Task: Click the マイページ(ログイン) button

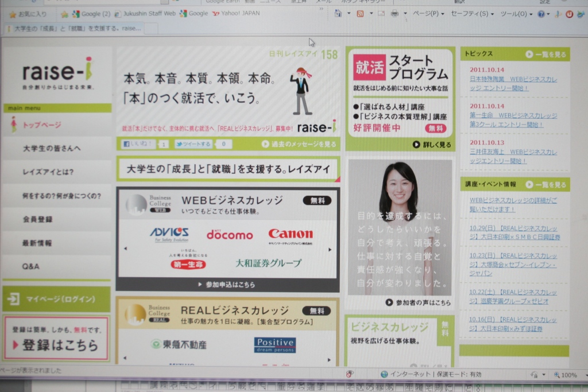Action: (57, 299)
